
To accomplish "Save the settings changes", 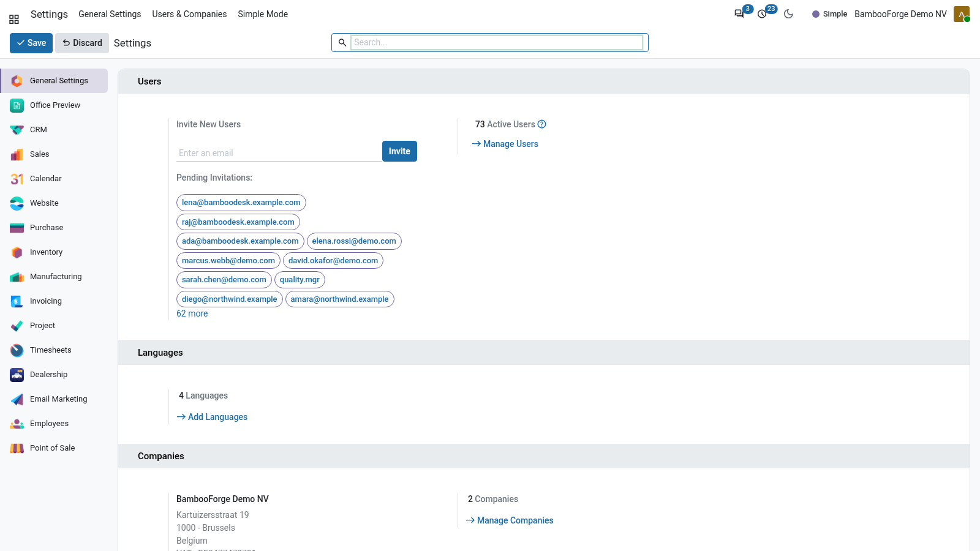I will (31, 43).
